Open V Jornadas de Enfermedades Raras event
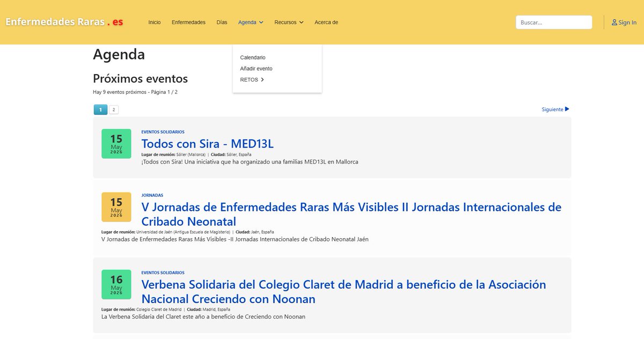644x339 pixels. [x=352, y=214]
